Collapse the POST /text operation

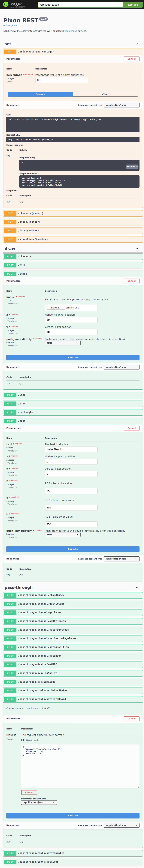[x=73, y=421]
